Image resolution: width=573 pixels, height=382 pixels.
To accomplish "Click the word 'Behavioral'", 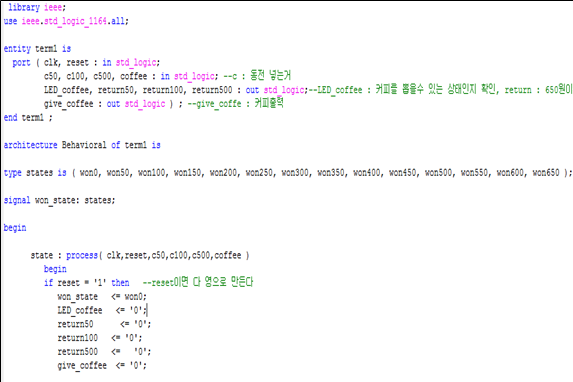I will point(84,145).
